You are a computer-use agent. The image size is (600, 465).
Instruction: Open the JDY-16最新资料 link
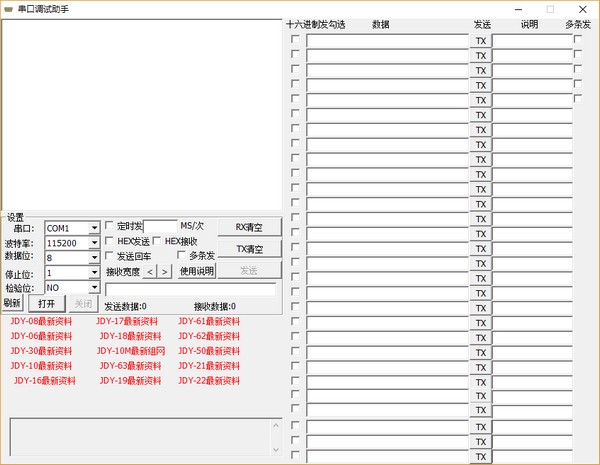coord(44,380)
